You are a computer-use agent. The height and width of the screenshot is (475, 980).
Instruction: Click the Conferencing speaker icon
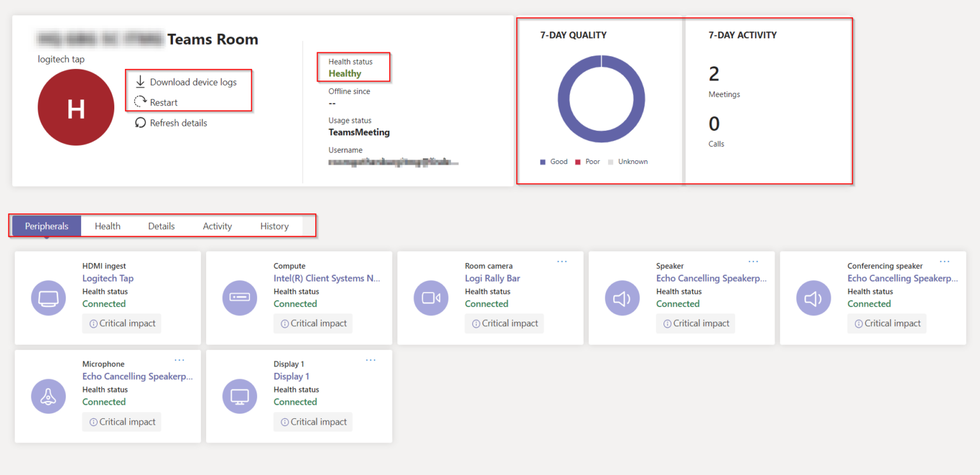coord(813,298)
